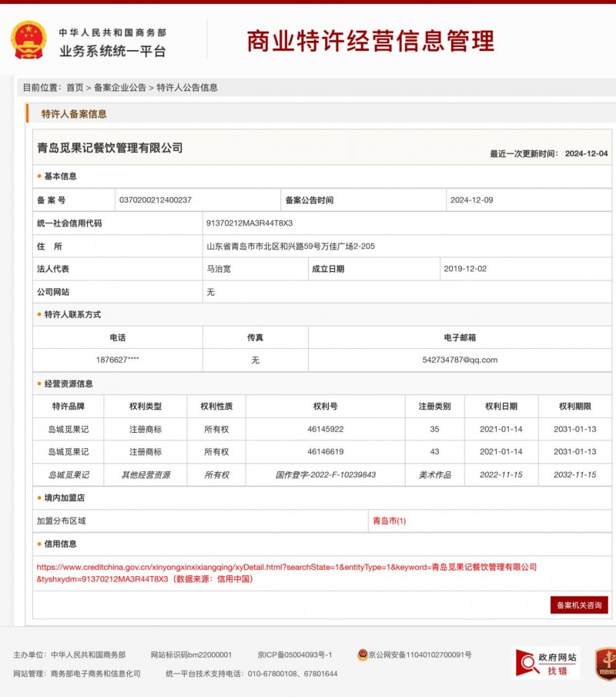Click 京公网安备11040102700091号 record link
The width and height of the screenshot is (616, 697).
[x=420, y=655]
